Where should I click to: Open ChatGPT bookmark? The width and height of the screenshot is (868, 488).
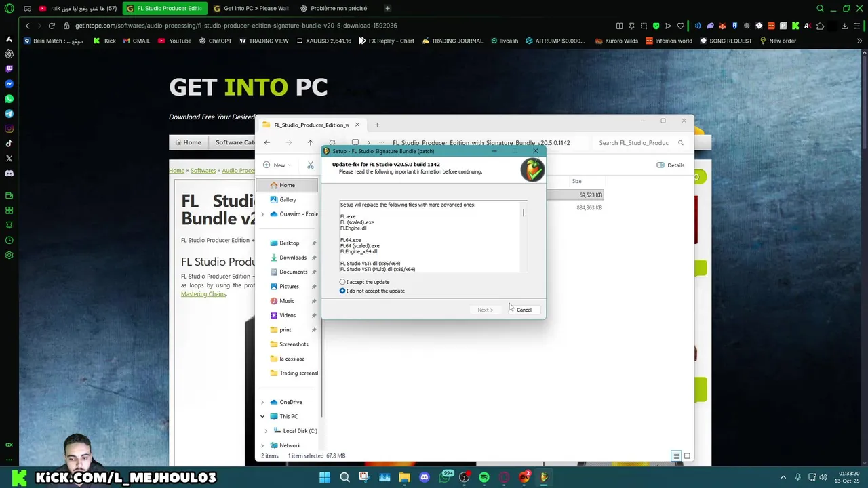pyautogui.click(x=215, y=41)
